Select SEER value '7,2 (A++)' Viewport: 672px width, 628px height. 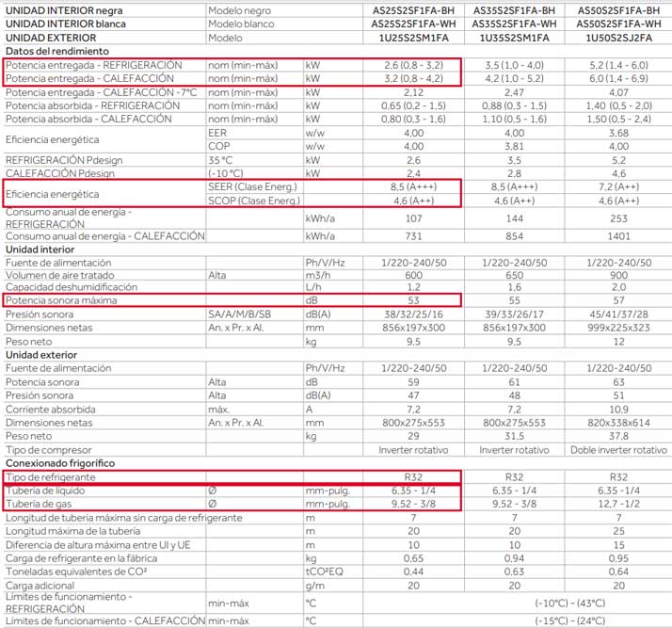click(x=618, y=187)
